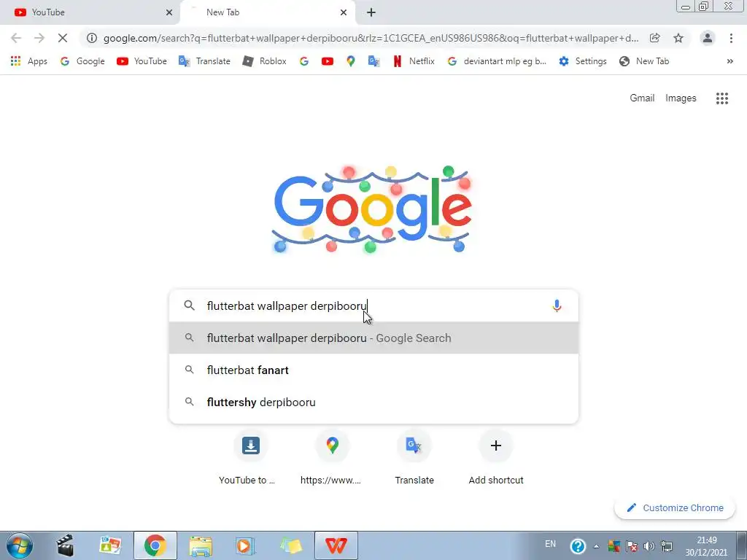747x560 pixels.
Task: Open clapperboard video app in taskbar
Action: tap(65, 545)
